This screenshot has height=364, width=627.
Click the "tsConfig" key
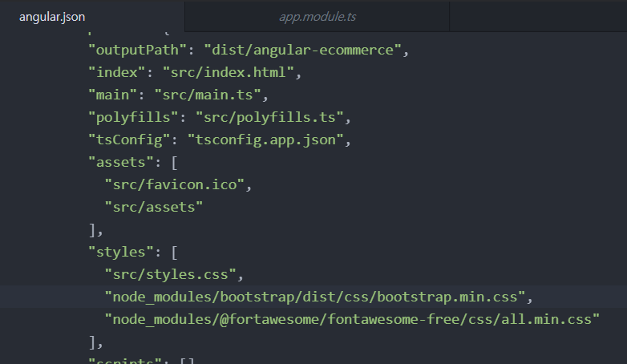(x=129, y=140)
